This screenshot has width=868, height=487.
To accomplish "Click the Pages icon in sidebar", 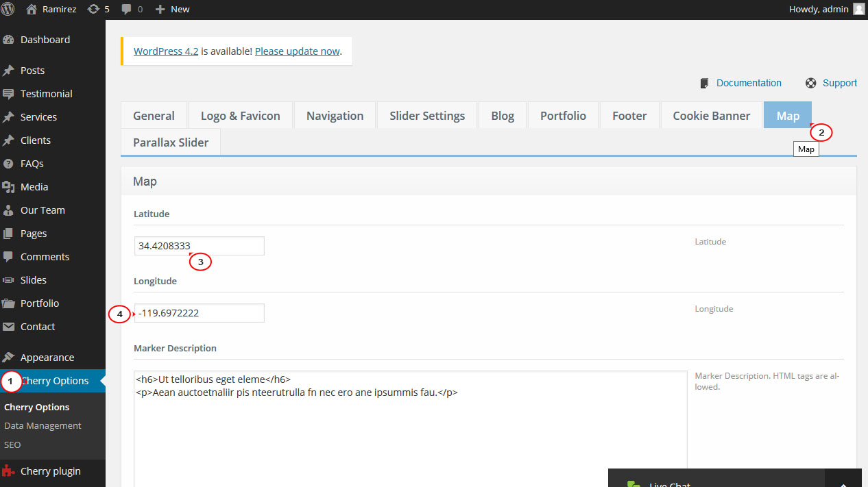I will coord(8,234).
